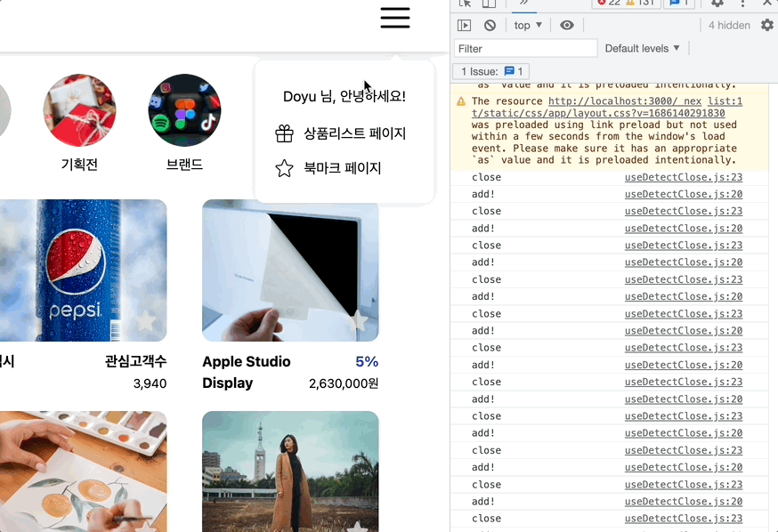The width and height of the screenshot is (778, 532).
Task: Open console settings gear next to 4 hidden
Action: click(767, 25)
